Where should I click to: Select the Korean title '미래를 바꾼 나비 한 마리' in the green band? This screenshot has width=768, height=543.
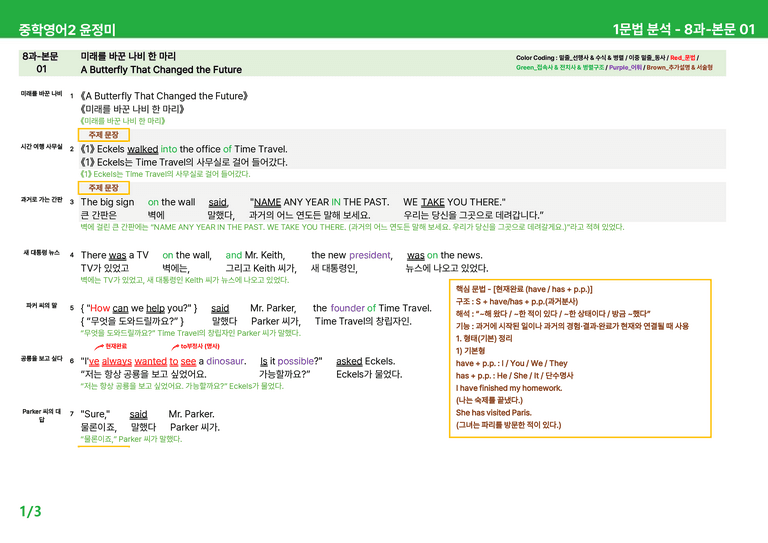[128, 56]
